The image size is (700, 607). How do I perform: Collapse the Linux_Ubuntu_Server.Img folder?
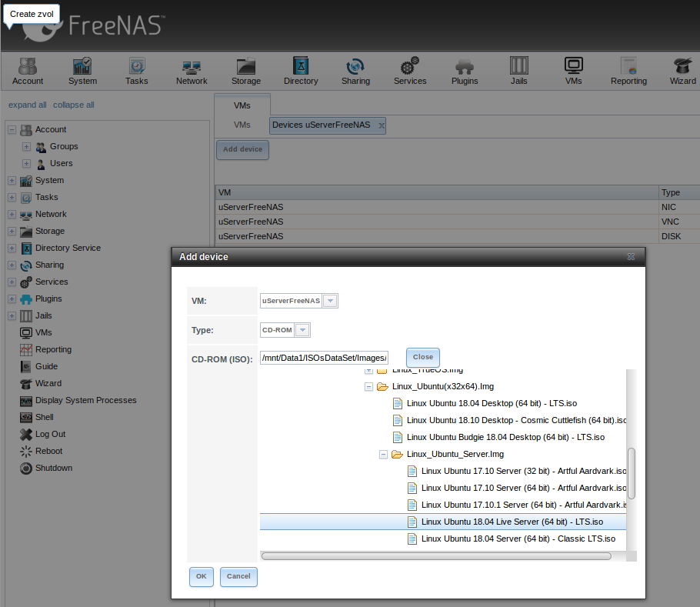[x=383, y=455]
